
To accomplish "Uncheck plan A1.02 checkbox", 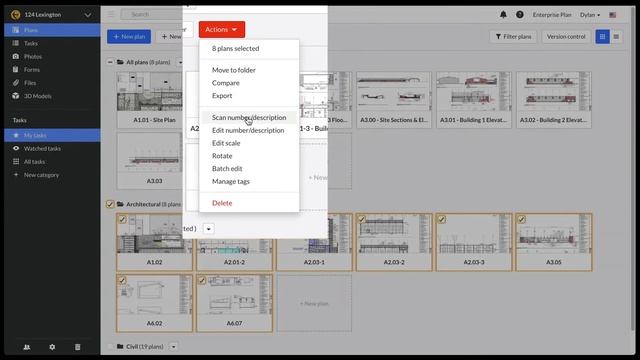I will point(122,220).
